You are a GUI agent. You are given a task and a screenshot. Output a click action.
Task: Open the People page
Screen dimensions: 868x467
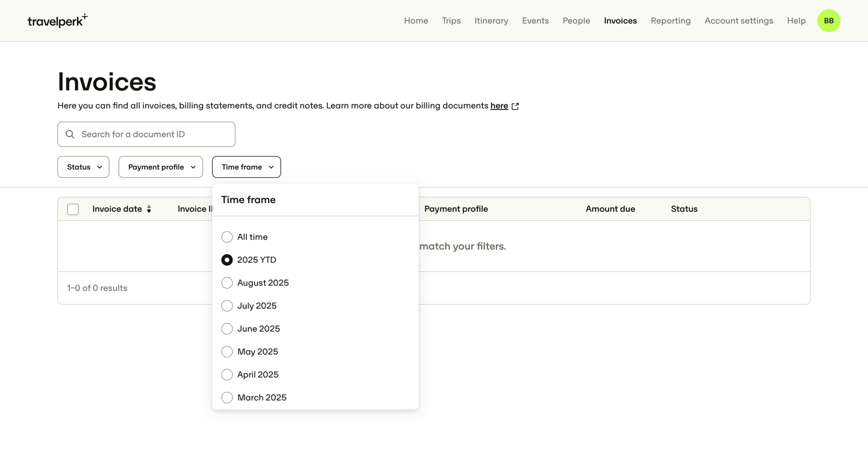tap(576, 21)
